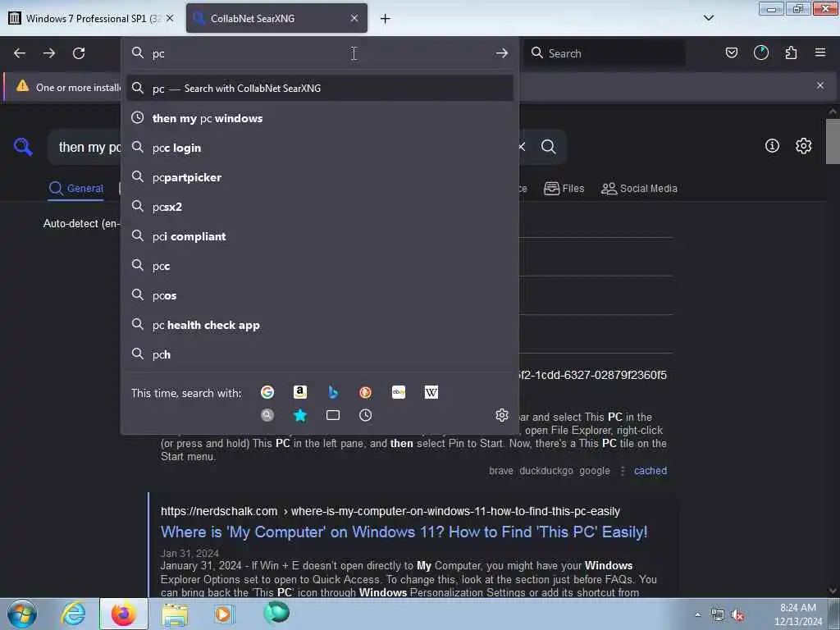Click the network tray icon
The height and width of the screenshot is (630, 840).
[717, 615]
